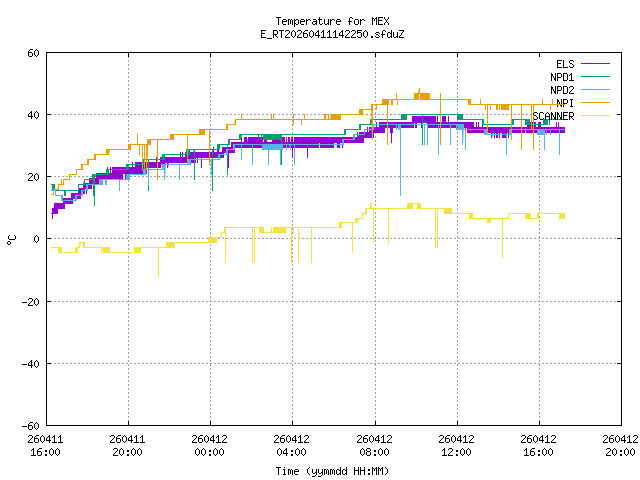The height and width of the screenshot is (480, 640).
Task: Click the 260412 08:00 time tick
Action: point(374,446)
